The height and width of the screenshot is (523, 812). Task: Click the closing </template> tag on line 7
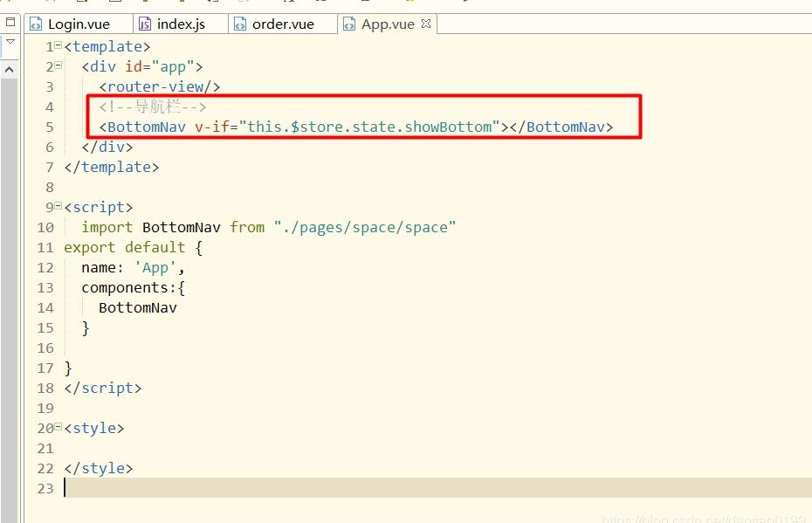click(112, 168)
